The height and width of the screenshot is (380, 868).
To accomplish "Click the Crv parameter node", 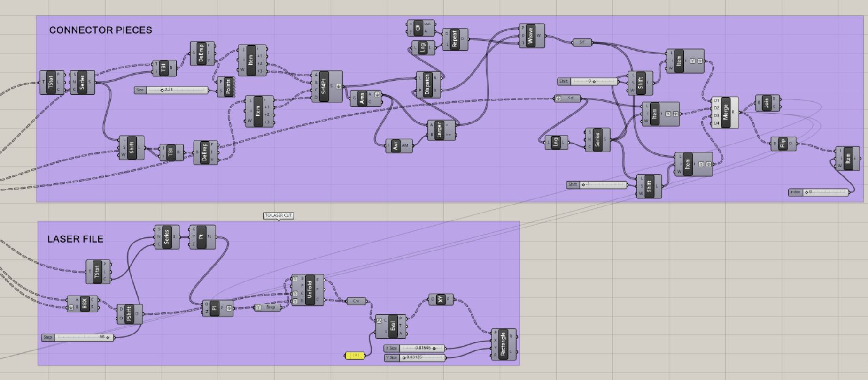I will [356, 301].
